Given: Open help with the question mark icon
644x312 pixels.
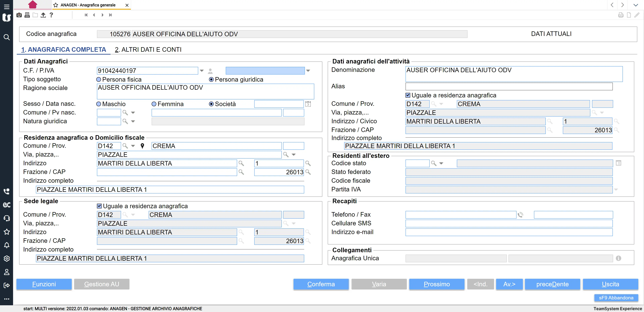Looking at the screenshot, I should point(51,15).
